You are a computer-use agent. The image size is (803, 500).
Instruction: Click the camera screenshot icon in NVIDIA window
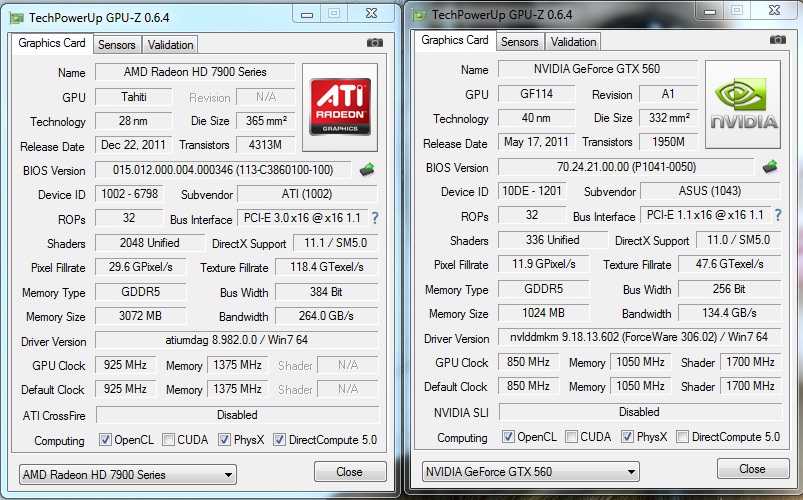pyautogui.click(x=777, y=39)
